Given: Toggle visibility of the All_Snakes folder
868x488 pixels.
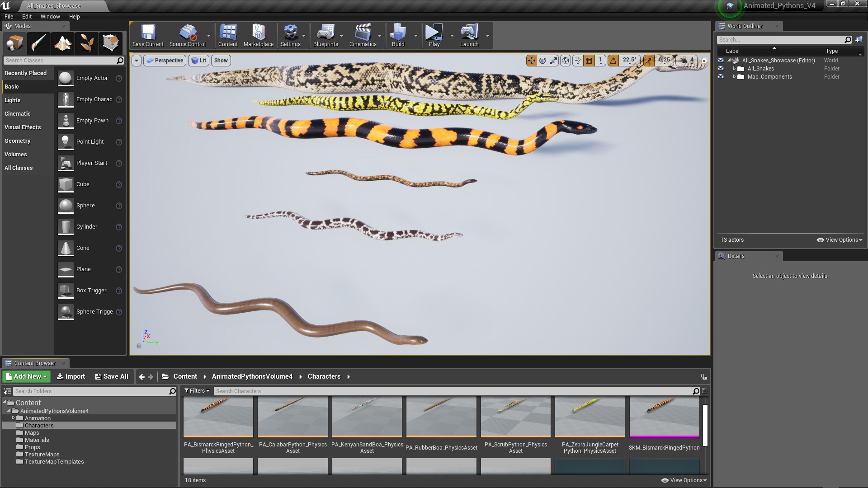Looking at the screenshot, I should (721, 68).
